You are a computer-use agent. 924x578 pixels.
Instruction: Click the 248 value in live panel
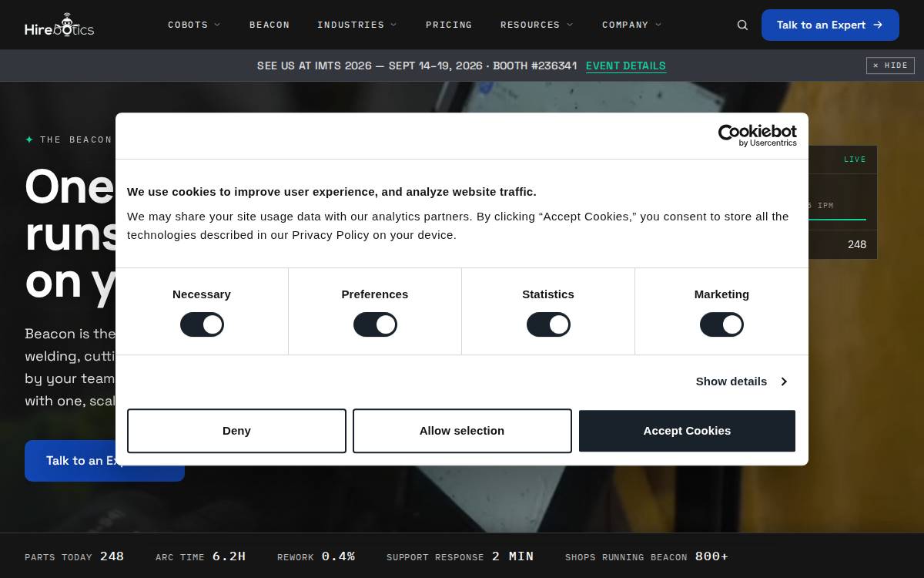pos(857,244)
